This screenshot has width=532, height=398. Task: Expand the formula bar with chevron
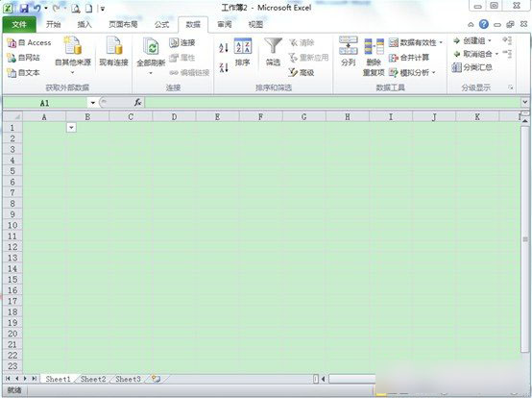(x=525, y=102)
